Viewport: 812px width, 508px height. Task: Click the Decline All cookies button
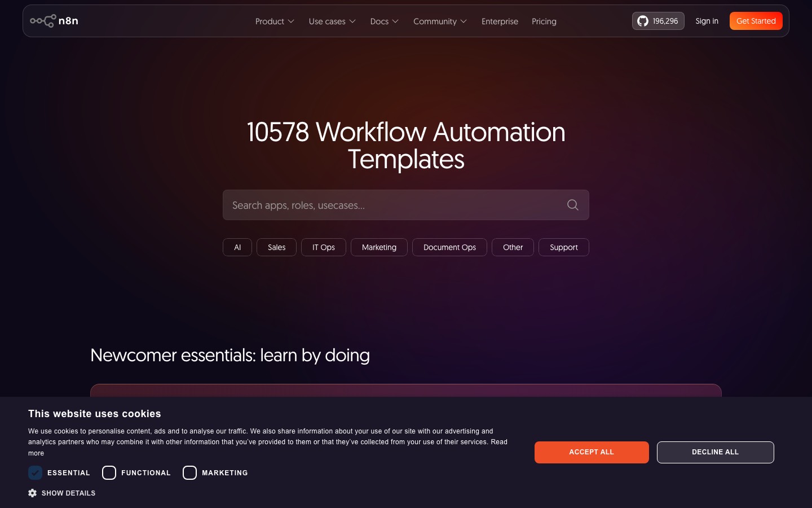point(715,452)
